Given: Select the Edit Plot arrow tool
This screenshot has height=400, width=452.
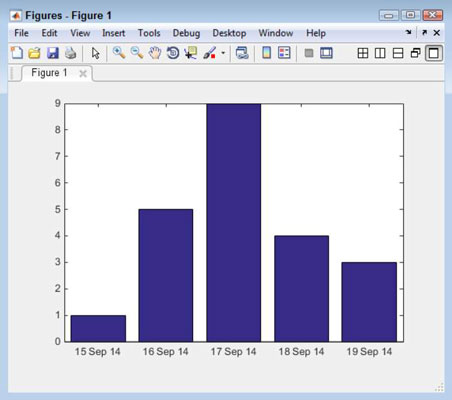Looking at the screenshot, I should click(x=95, y=53).
